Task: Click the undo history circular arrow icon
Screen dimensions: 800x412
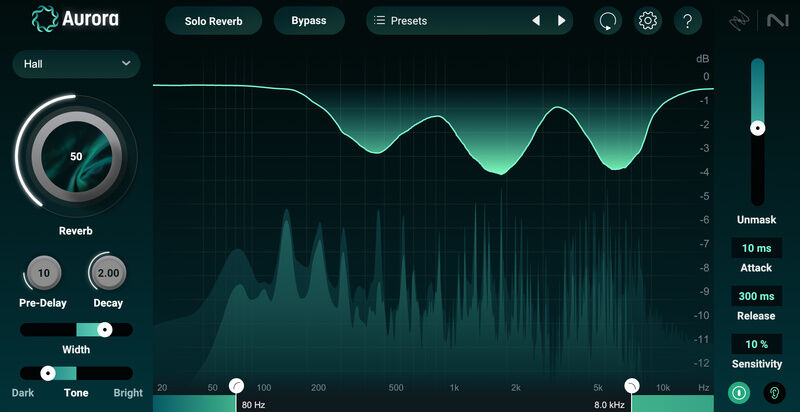Action: (608, 21)
